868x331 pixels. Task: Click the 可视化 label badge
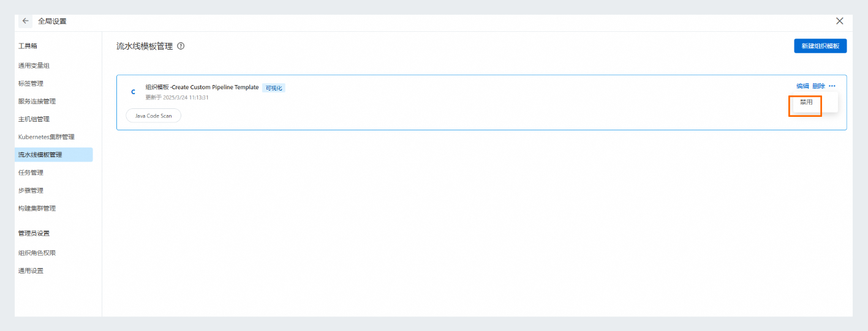coord(274,88)
